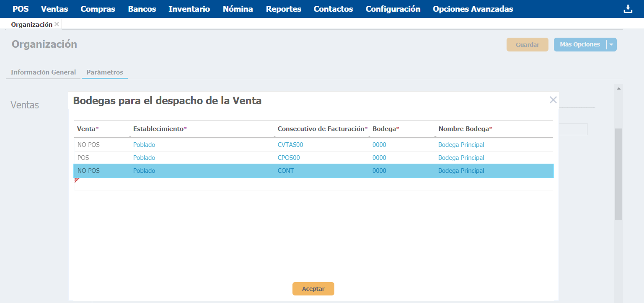Click Poblado in the highlighted CONT row
This screenshot has width=644, height=303.
click(144, 171)
